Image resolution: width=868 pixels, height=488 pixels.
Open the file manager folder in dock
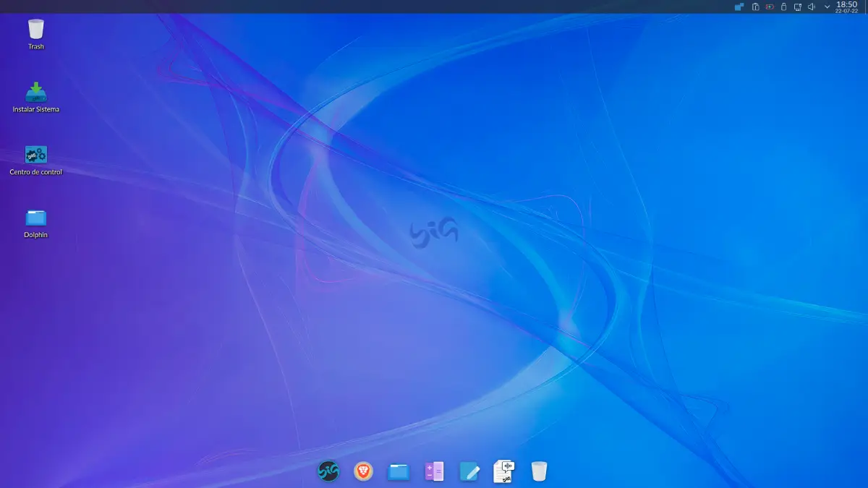[x=399, y=472]
